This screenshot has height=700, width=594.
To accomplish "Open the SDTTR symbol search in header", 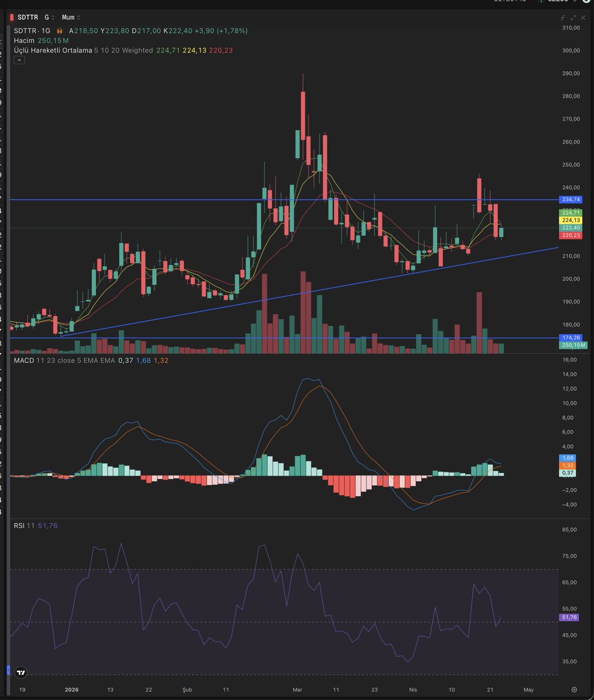I will click(x=27, y=17).
